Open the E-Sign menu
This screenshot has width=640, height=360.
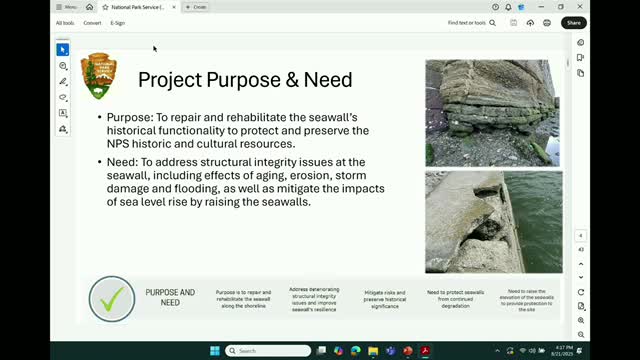coord(118,23)
